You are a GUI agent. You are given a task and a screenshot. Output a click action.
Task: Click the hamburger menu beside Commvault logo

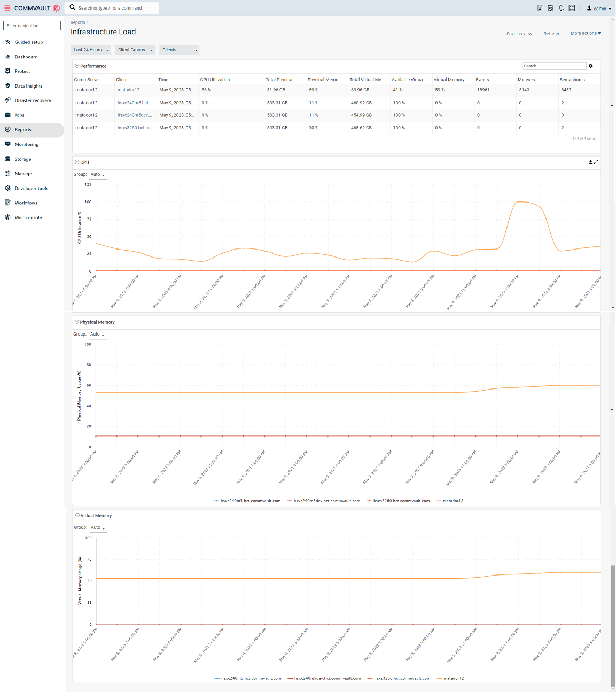pyautogui.click(x=7, y=8)
